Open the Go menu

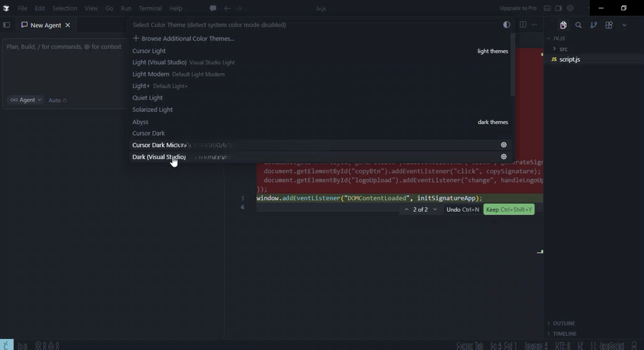(x=109, y=8)
